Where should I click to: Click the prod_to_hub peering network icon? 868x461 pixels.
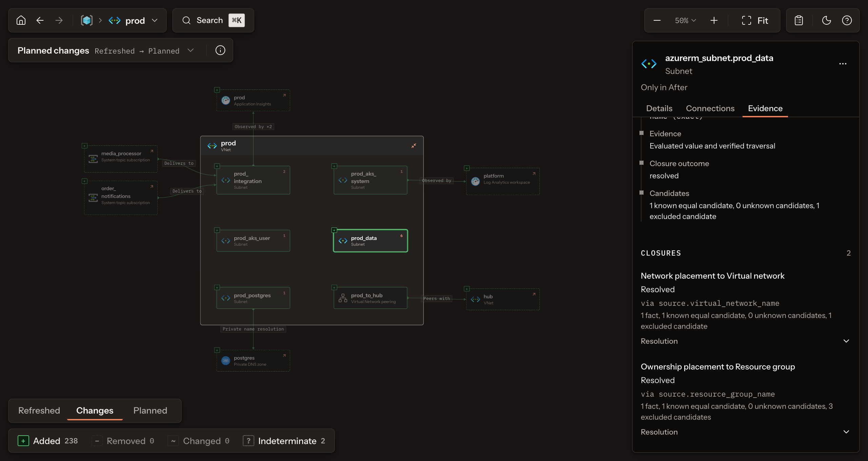pos(343,298)
